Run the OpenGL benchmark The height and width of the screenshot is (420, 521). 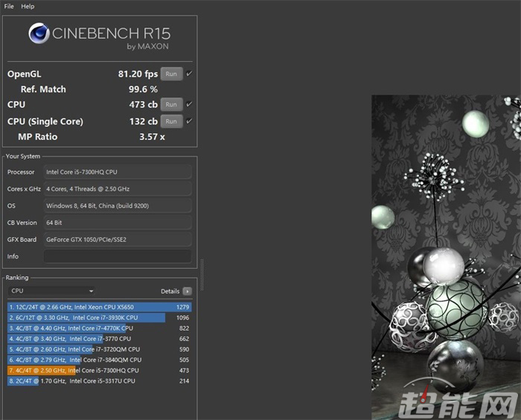pos(171,74)
